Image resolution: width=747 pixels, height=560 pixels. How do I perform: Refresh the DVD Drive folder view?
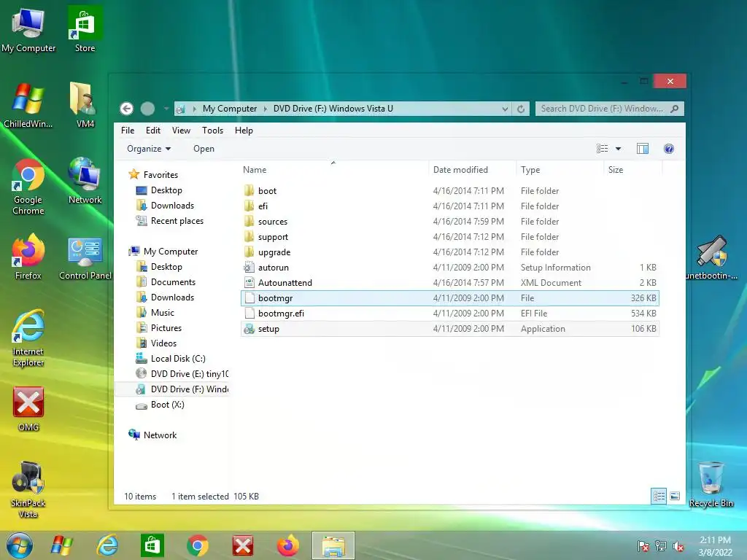click(521, 109)
